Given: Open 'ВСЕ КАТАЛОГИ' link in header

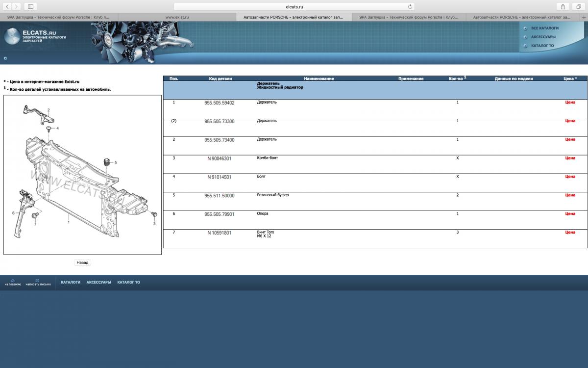Looking at the screenshot, I should coord(544,28).
